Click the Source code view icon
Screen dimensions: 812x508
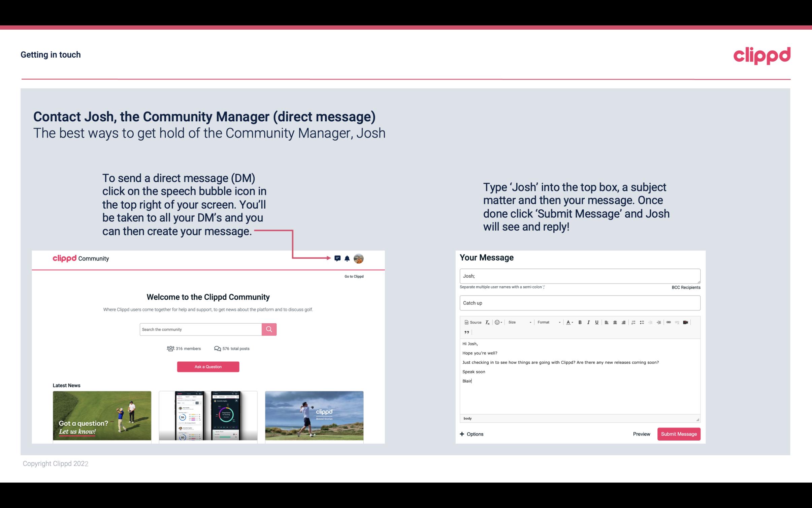click(x=472, y=322)
